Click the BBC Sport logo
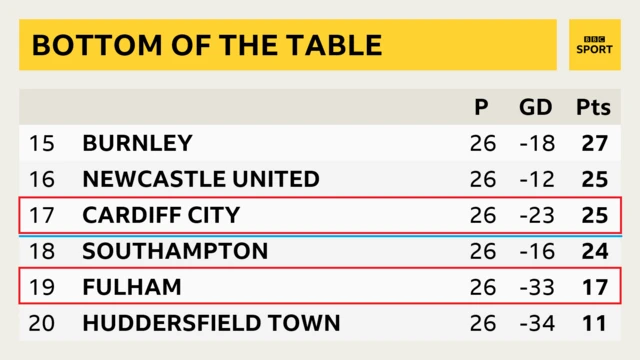The height and width of the screenshot is (360, 640). 595,45
